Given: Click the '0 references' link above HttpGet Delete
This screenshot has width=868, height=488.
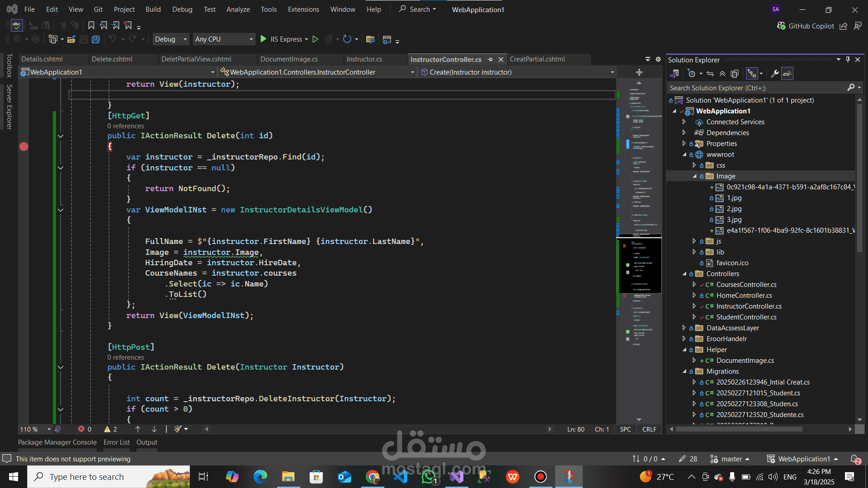Looking at the screenshot, I should click(x=126, y=126).
